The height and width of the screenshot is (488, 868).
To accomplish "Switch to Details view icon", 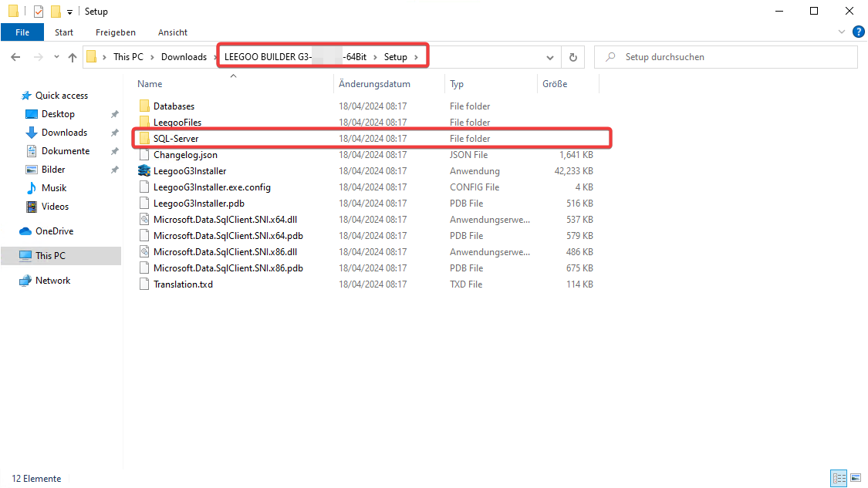I will [x=839, y=477].
